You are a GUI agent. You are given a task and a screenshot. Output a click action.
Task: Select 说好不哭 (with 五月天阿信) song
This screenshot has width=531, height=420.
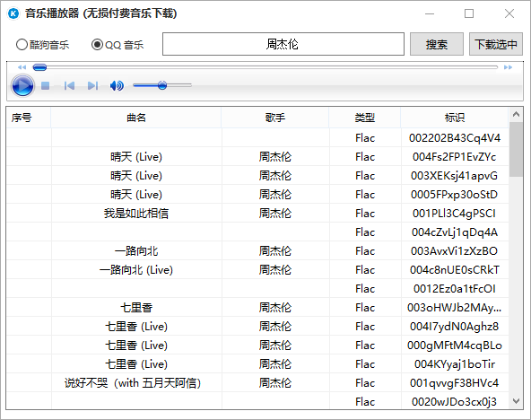257,383
